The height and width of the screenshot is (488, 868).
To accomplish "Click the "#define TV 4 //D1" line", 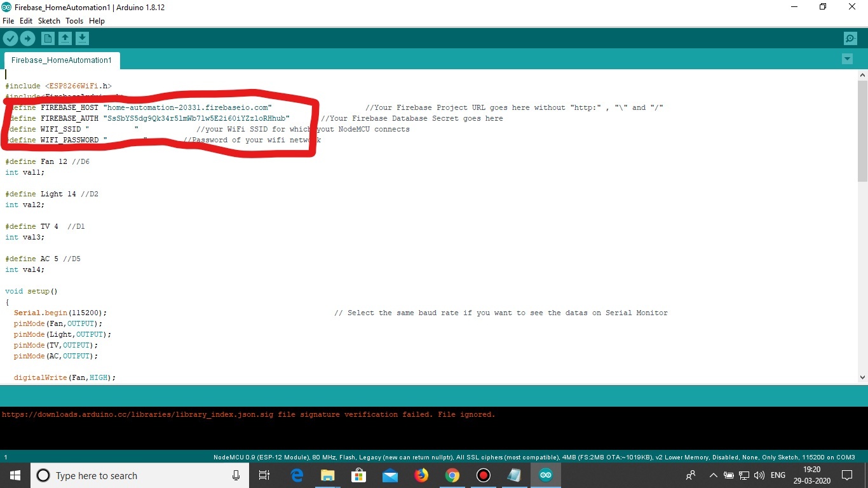I will pos(45,226).
